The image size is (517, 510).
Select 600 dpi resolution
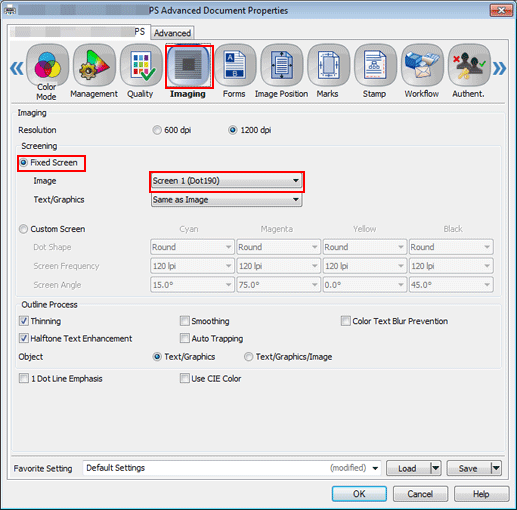(157, 130)
